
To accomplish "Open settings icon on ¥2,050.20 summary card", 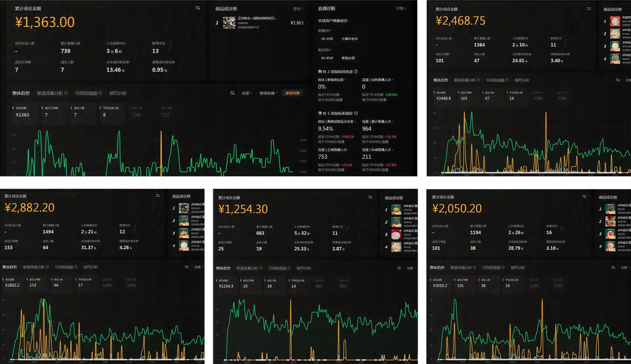I will (x=584, y=197).
